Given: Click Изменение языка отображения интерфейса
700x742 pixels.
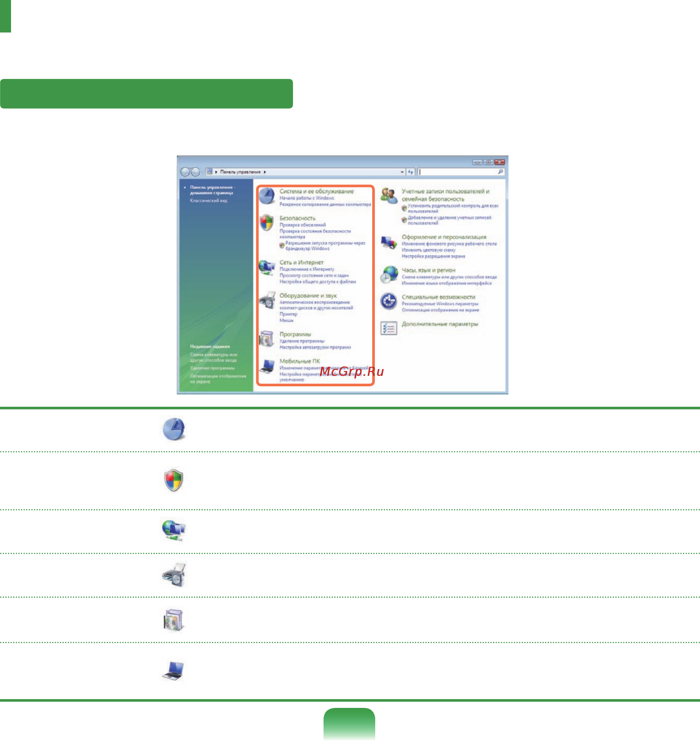Looking at the screenshot, I should pyautogui.click(x=447, y=284).
